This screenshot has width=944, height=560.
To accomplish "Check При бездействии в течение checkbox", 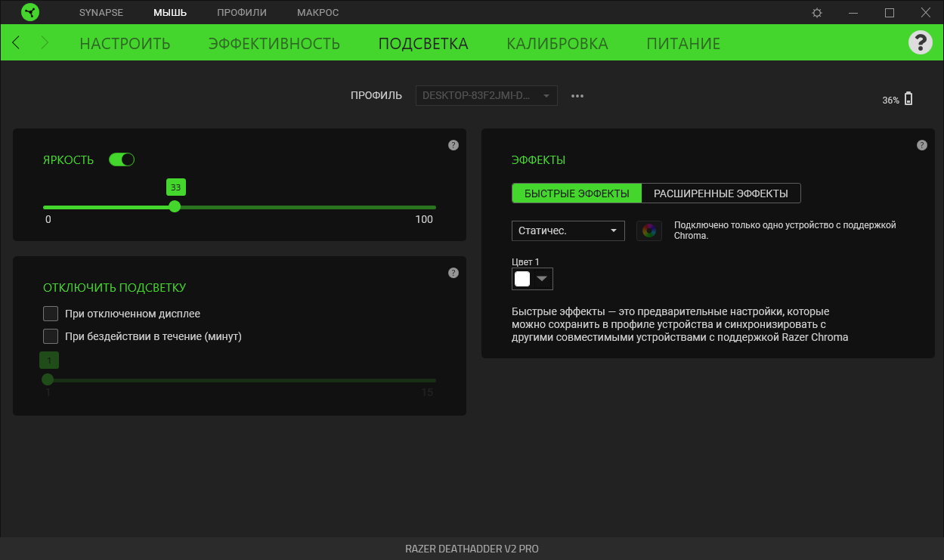I will coord(51,336).
